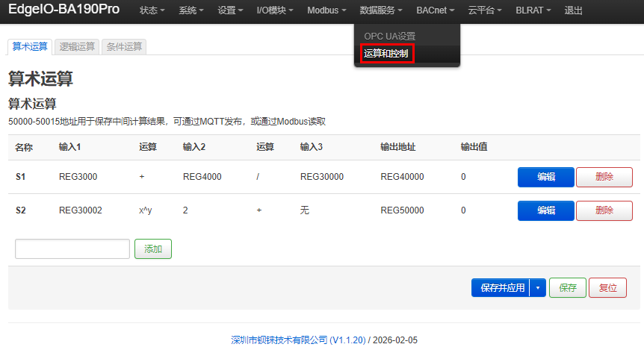Expand the 设置 menu
The height and width of the screenshot is (350, 644).
(230, 10)
